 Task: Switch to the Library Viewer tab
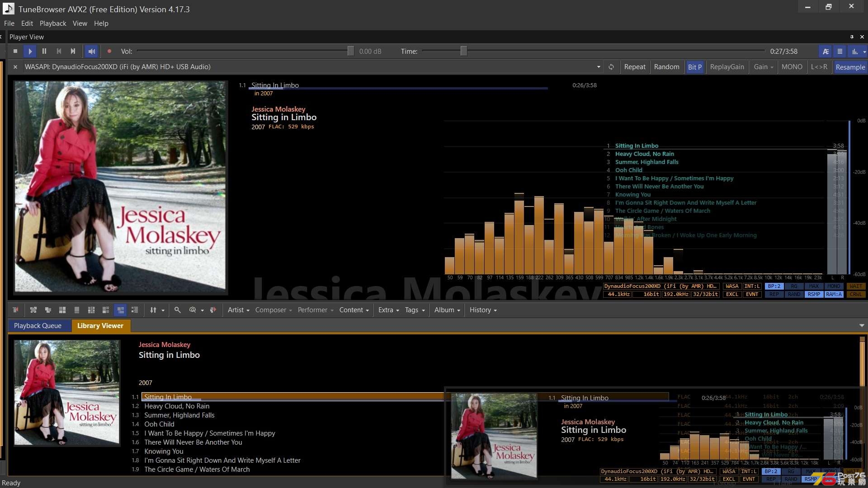(100, 326)
